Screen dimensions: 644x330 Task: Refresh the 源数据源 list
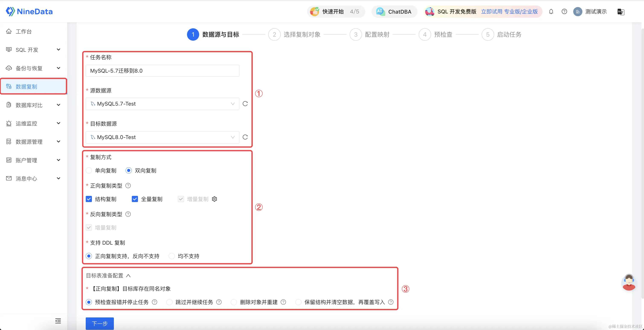[x=245, y=104]
